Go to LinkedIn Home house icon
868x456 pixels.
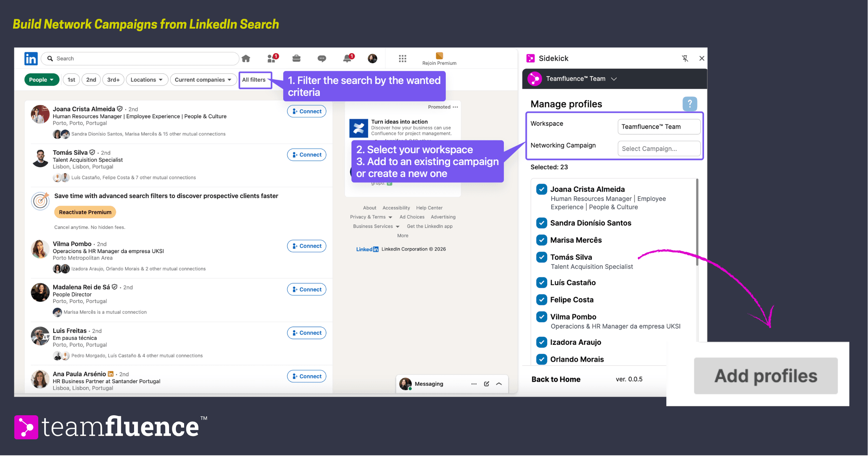(x=246, y=58)
